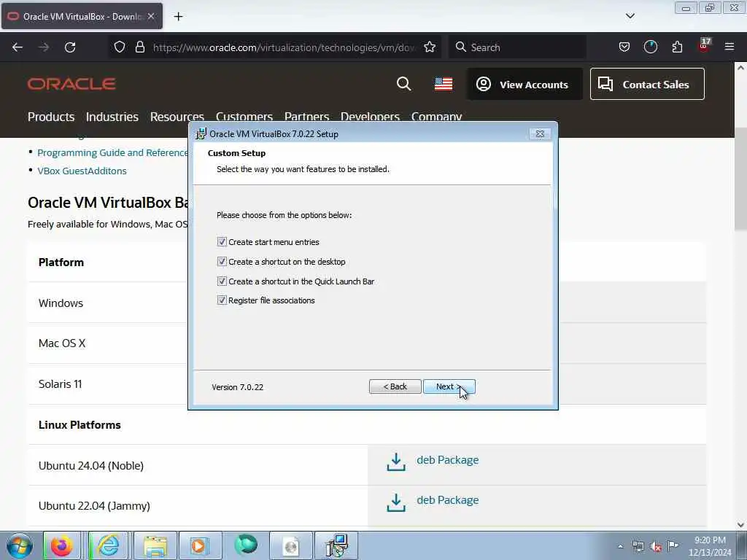Screen dimensions: 747x560
Task: Uncheck Create a shortcut on the desktop
Action: point(222,261)
